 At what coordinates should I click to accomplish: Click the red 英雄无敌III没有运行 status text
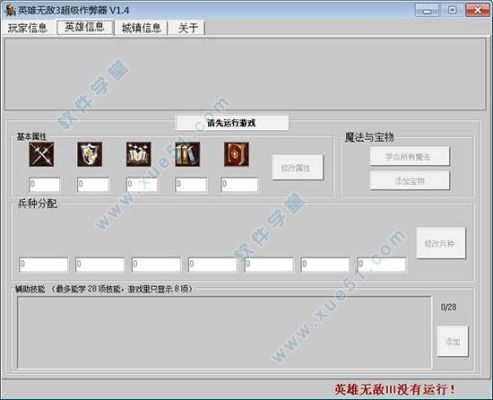395,389
